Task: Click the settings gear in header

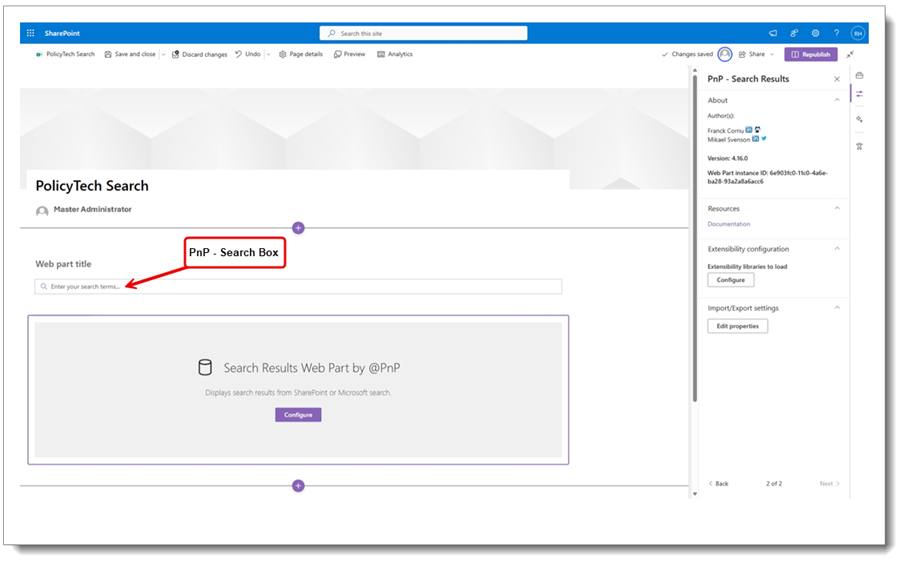Action: pyautogui.click(x=815, y=33)
